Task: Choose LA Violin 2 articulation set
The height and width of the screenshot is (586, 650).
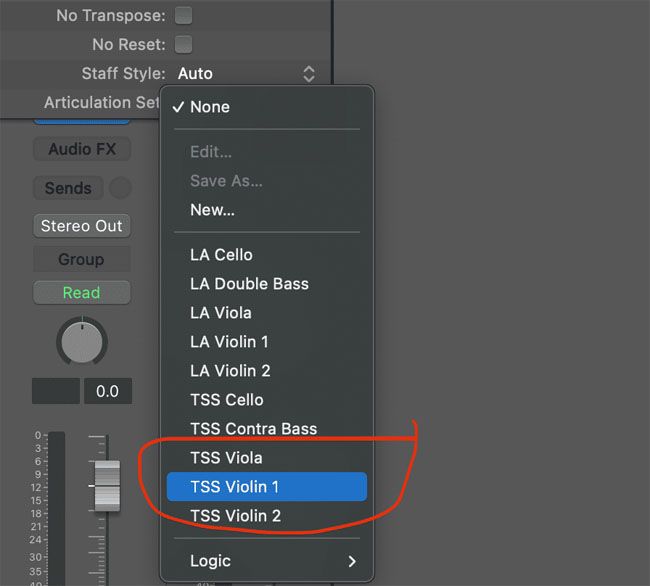Action: pyautogui.click(x=230, y=371)
